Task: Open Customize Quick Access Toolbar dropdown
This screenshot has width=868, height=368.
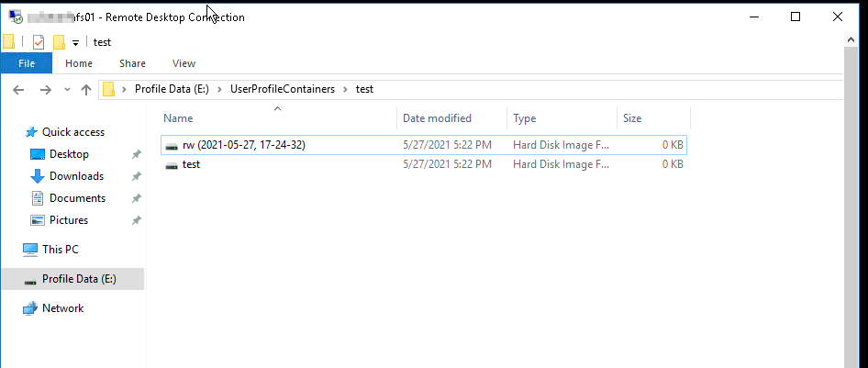Action: click(x=76, y=43)
